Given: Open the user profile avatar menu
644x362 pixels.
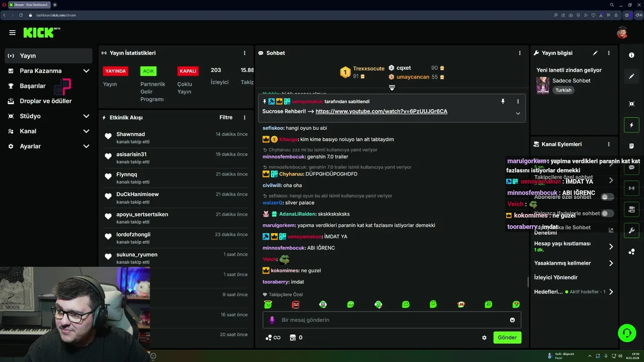Looking at the screenshot, I should tap(622, 33).
